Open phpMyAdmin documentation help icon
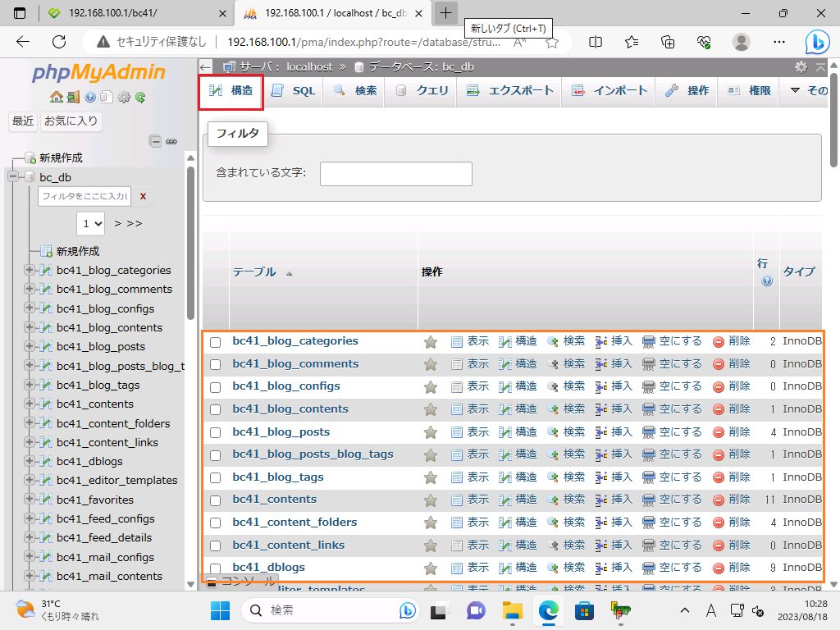 click(89, 97)
